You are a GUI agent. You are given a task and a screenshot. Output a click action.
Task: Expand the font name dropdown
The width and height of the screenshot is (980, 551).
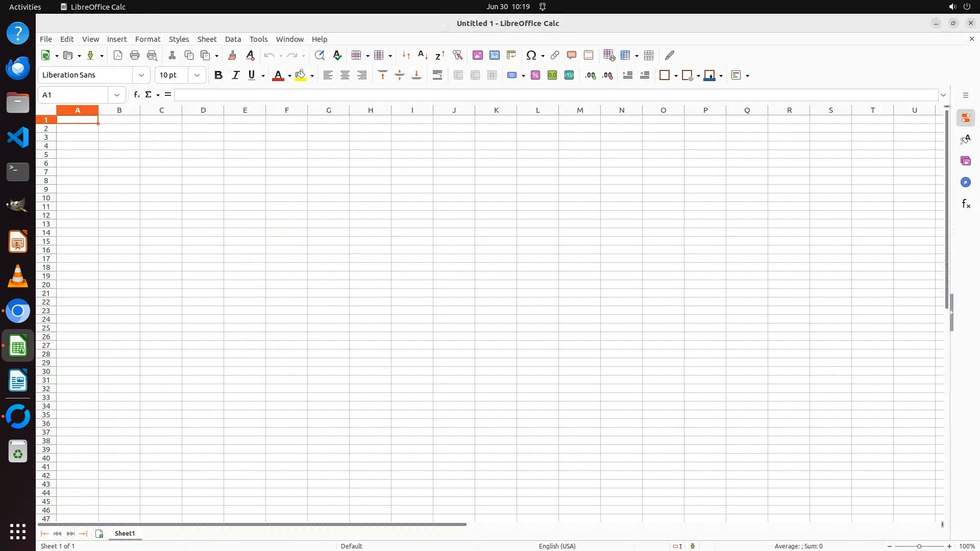tap(141, 76)
